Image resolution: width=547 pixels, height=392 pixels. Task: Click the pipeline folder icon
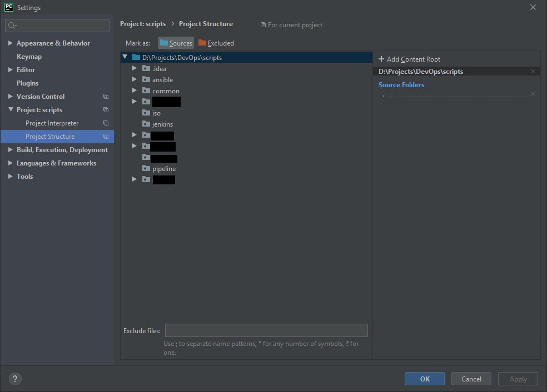pyautogui.click(x=146, y=168)
